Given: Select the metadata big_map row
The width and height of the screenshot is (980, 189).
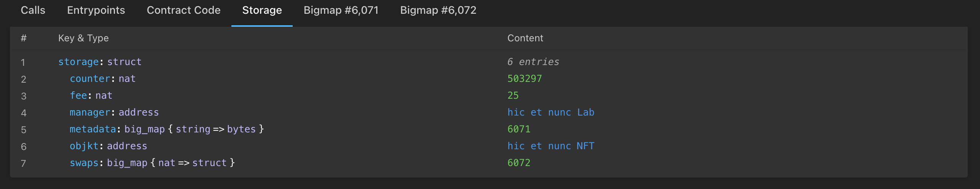Looking at the screenshot, I should point(166,129).
